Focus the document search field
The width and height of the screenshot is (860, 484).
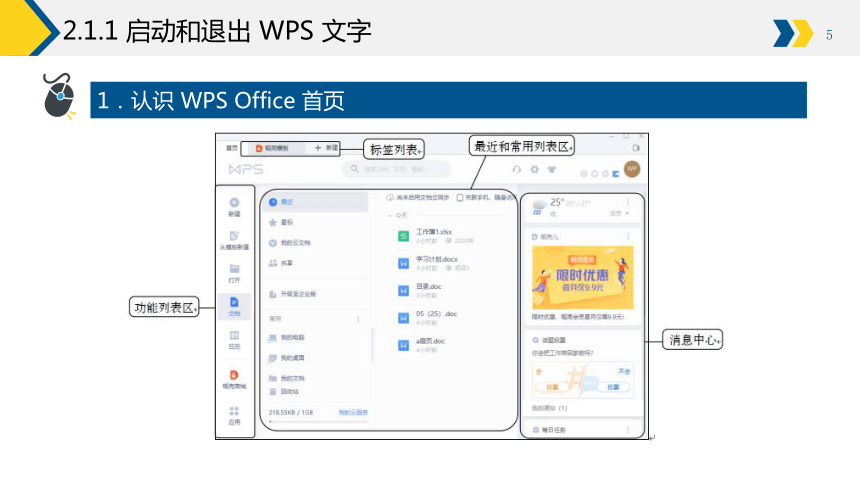[x=397, y=169]
